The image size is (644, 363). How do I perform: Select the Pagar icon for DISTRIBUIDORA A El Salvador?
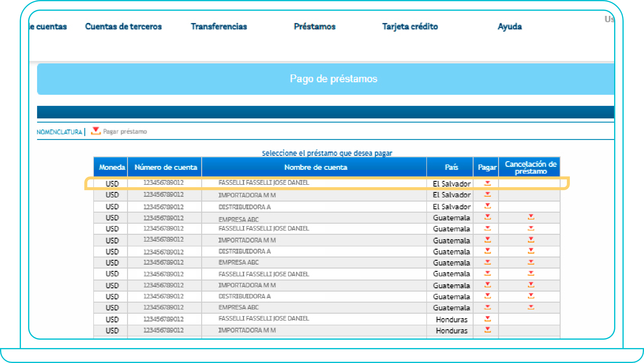pyautogui.click(x=487, y=206)
